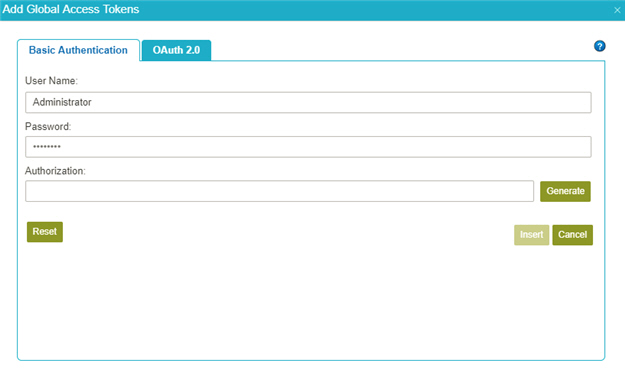This screenshot has height=379, width=625.
Task: Select the Basic Authentication tab
Action: [79, 50]
